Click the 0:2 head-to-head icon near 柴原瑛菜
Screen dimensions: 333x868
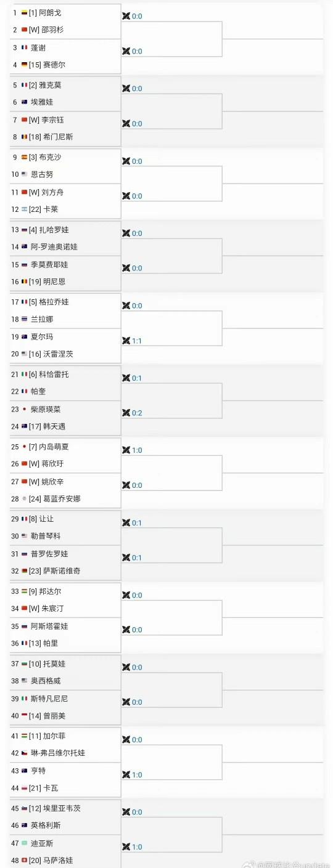coord(126,413)
